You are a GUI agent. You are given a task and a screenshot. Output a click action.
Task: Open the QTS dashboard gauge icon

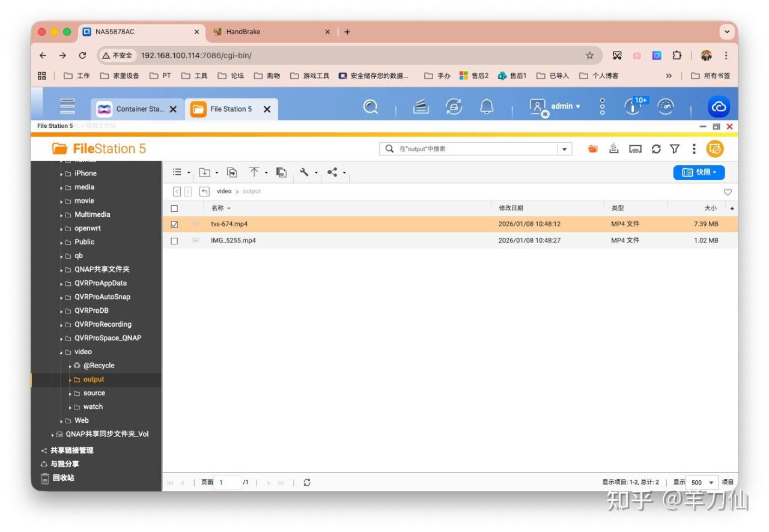click(665, 107)
